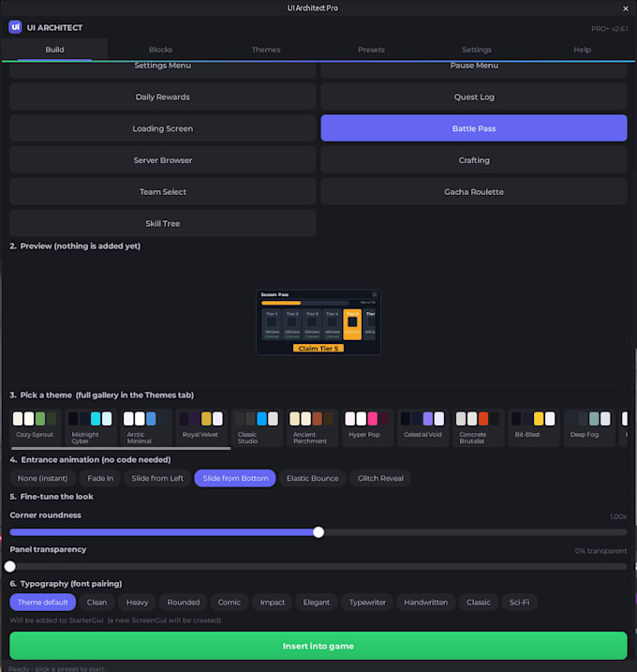Click the Insert into game button
The height and width of the screenshot is (672, 637).
pyautogui.click(x=318, y=646)
